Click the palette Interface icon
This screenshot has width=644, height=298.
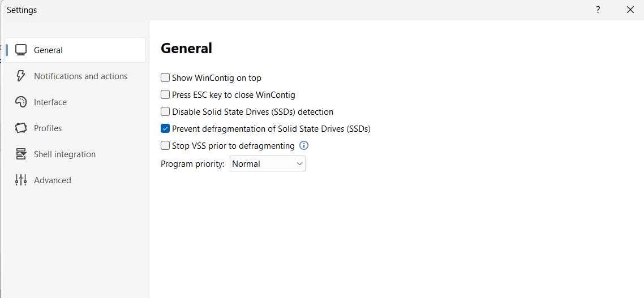[21, 102]
